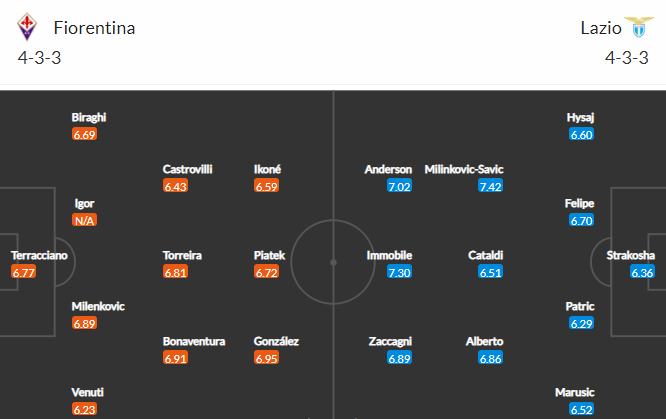Image resolution: width=666 pixels, height=419 pixels.
Task: Click Terracciano's 6.77 rating badge
Action: [x=24, y=272]
